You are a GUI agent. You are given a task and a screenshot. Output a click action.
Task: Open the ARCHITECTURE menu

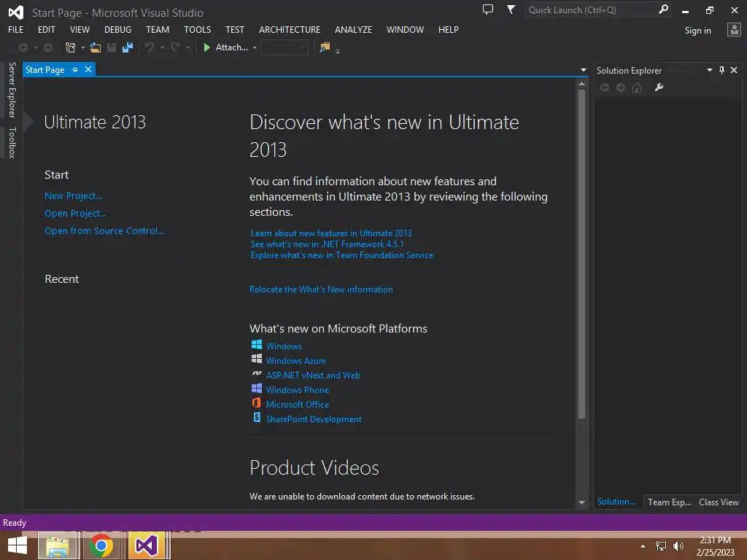290,29
